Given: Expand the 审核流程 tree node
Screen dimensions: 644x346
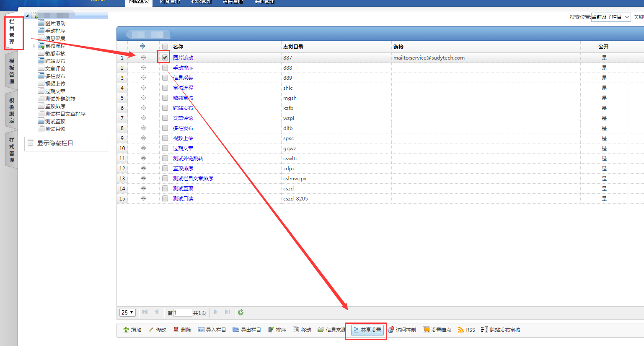Looking at the screenshot, I should pos(34,46).
